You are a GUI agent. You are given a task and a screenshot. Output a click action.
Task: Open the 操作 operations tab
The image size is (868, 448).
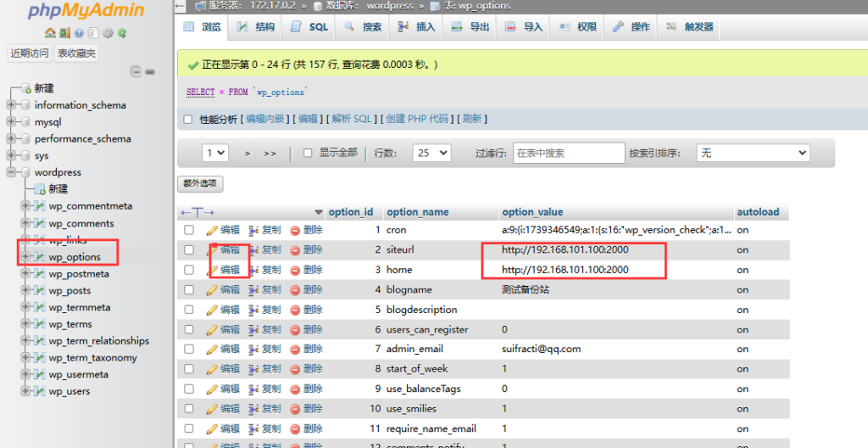pyautogui.click(x=631, y=26)
